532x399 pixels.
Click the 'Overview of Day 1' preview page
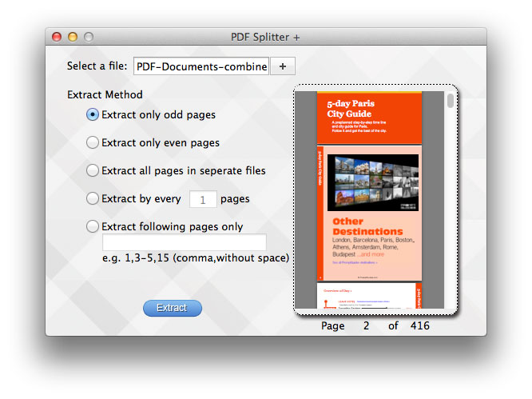370,296
